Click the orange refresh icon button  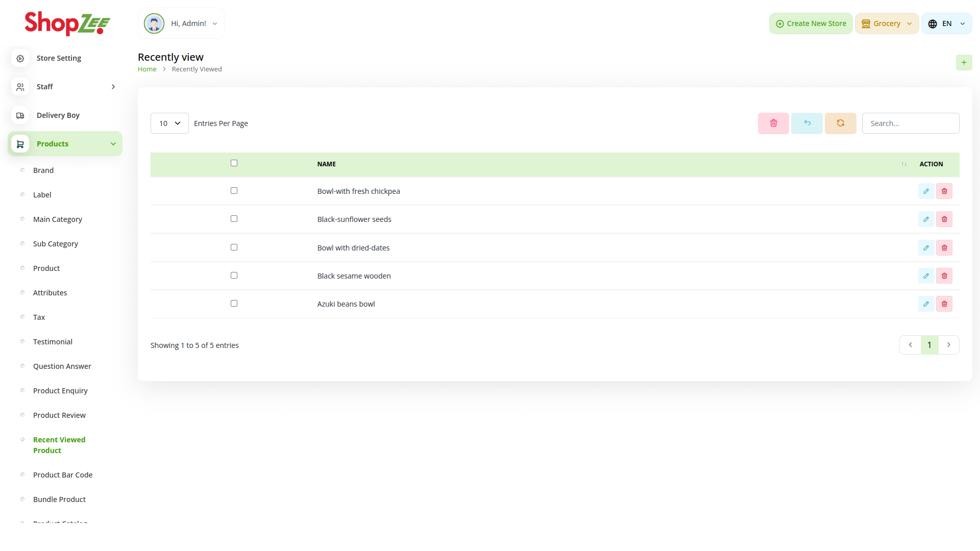pyautogui.click(x=840, y=123)
